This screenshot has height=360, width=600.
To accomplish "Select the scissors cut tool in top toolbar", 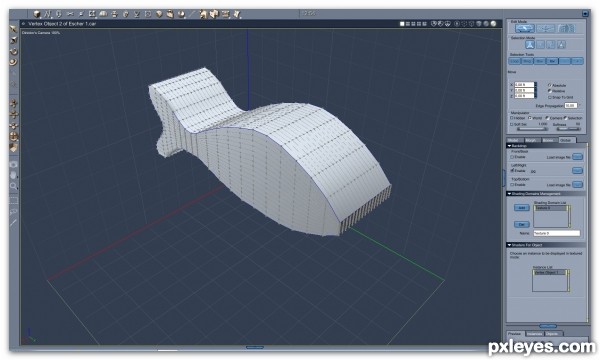I will [70, 14].
